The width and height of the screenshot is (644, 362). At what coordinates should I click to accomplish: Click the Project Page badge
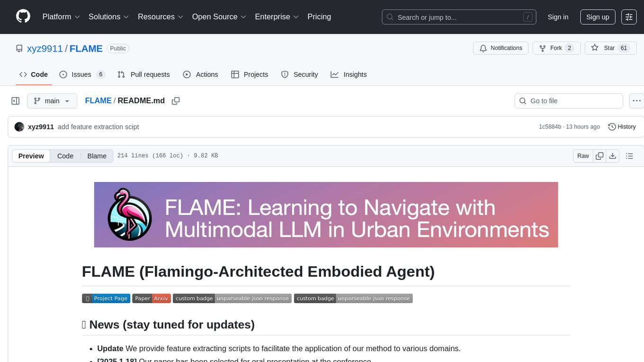coord(106,298)
